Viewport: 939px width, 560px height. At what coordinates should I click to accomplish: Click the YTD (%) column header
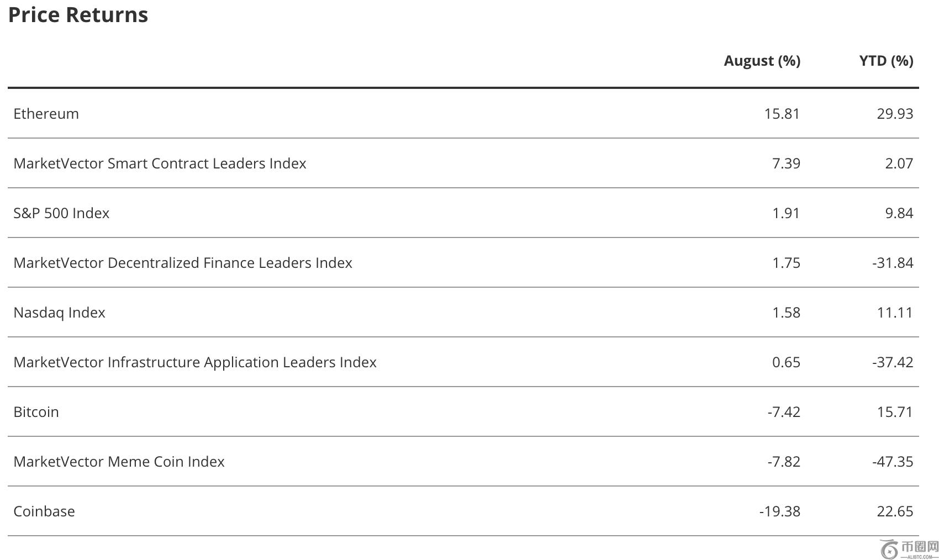click(x=886, y=61)
